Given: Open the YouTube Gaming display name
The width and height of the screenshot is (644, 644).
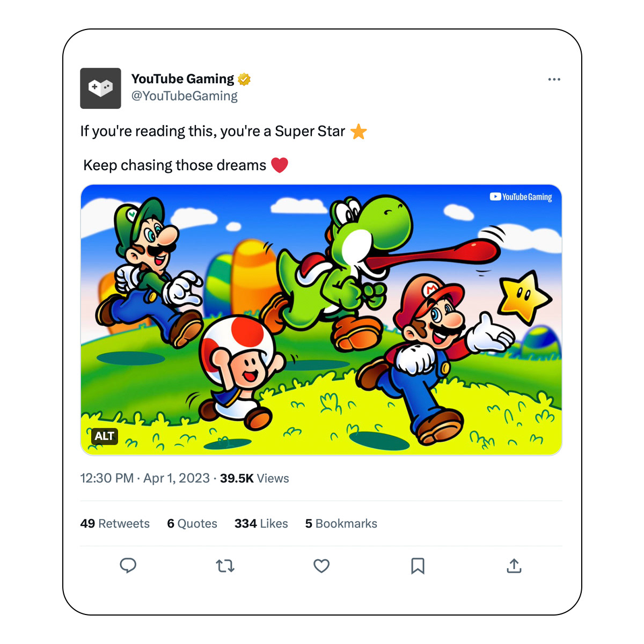Looking at the screenshot, I should 182,79.
